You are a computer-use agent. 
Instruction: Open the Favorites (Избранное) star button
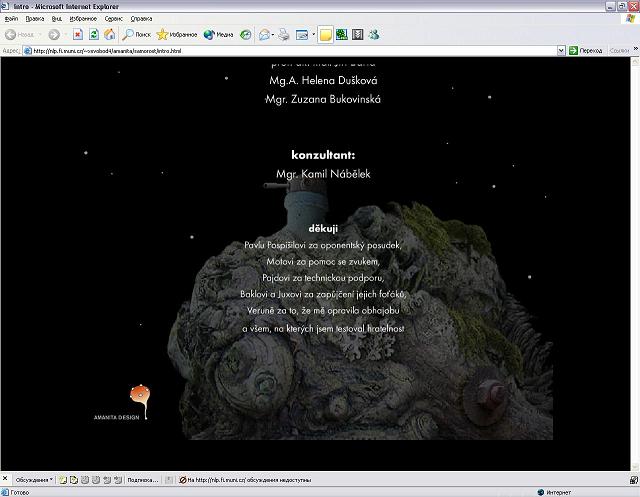click(177, 35)
